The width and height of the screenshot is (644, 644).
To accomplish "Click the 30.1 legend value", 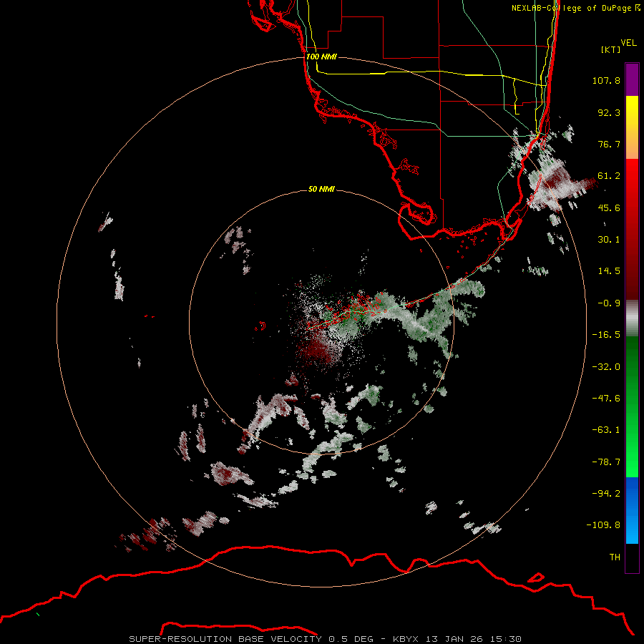I will click(609, 240).
